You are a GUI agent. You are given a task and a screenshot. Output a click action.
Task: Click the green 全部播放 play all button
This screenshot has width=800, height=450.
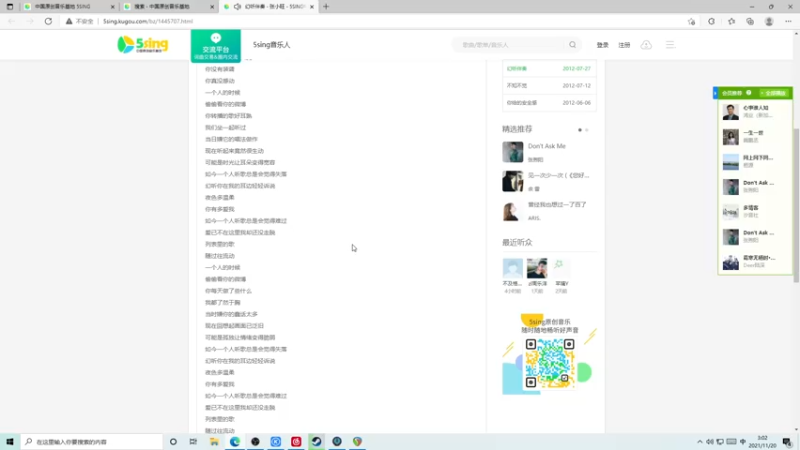tap(774, 93)
